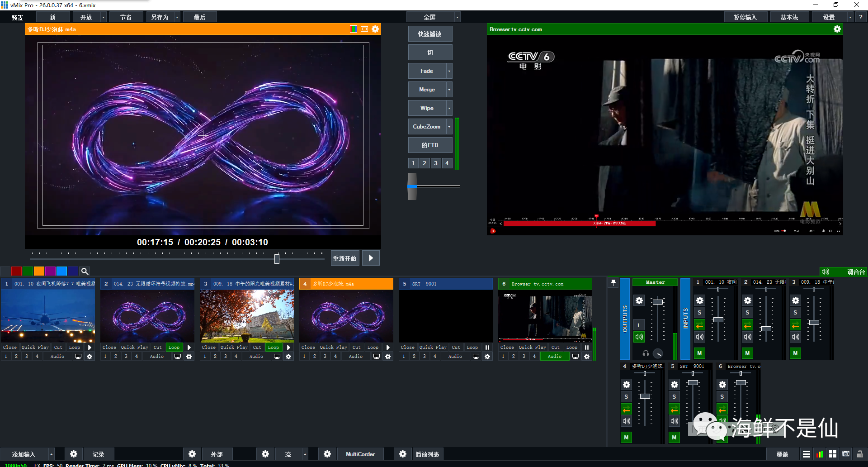Toggle Loop on input 2

click(174, 348)
